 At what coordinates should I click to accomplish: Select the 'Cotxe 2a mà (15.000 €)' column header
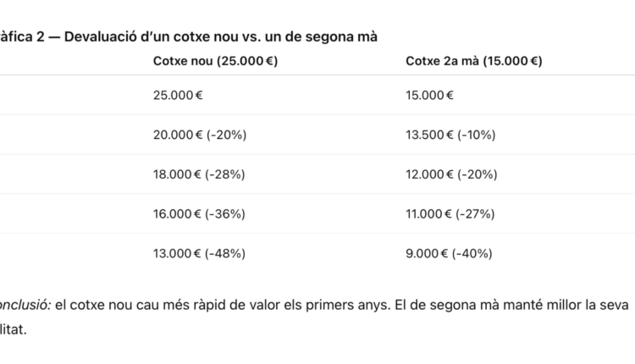coord(474,61)
